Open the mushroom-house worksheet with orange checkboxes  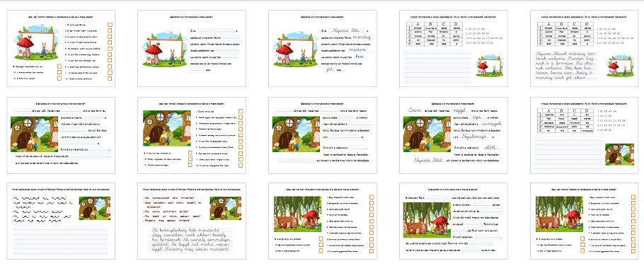61,48
